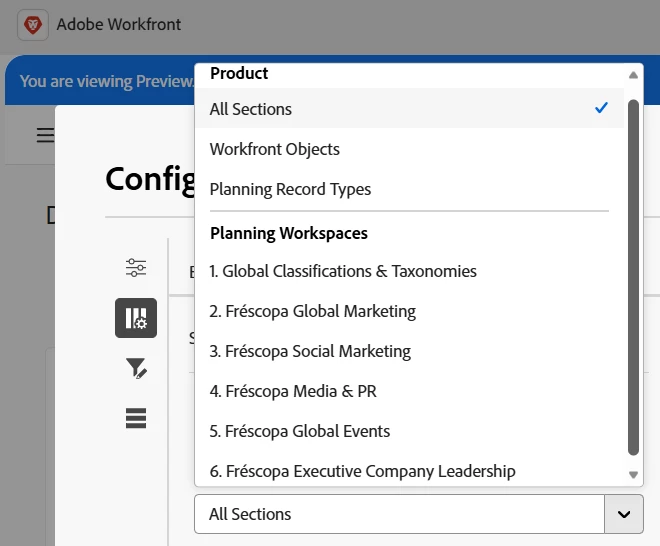
Task: Select Planning Record Types option
Action: tap(410, 189)
